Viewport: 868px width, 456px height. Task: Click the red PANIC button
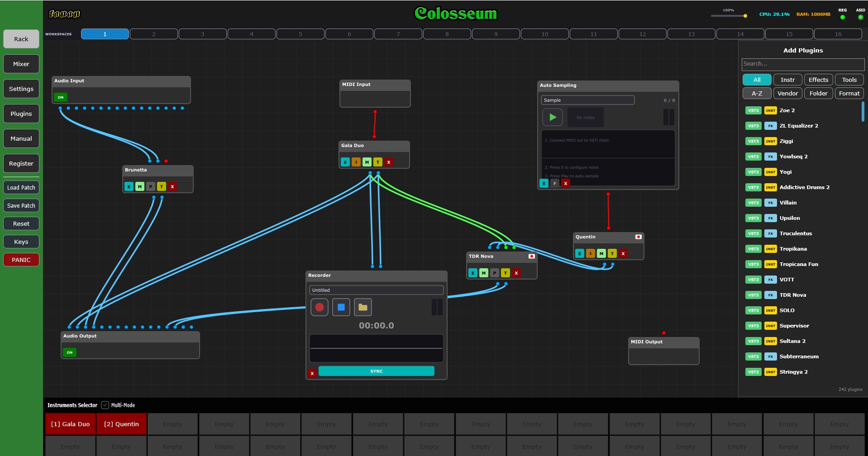tap(21, 260)
